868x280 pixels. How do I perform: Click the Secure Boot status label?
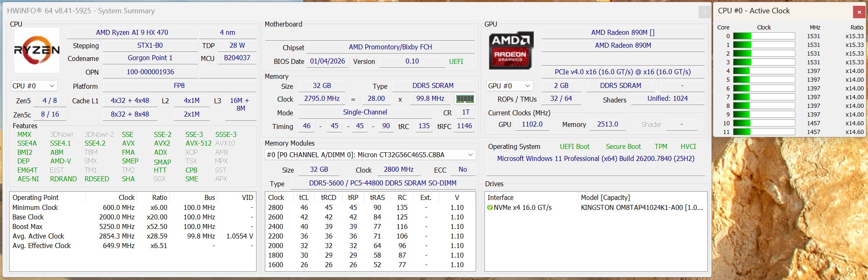[x=623, y=146]
